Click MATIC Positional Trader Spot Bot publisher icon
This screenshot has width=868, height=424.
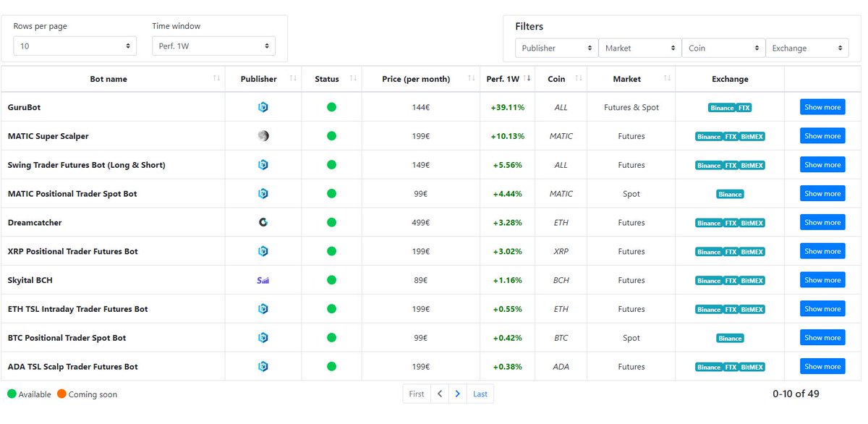click(x=263, y=194)
